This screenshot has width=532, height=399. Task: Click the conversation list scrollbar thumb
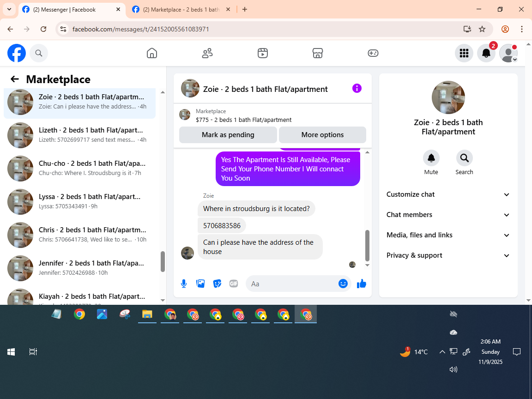pos(163,261)
